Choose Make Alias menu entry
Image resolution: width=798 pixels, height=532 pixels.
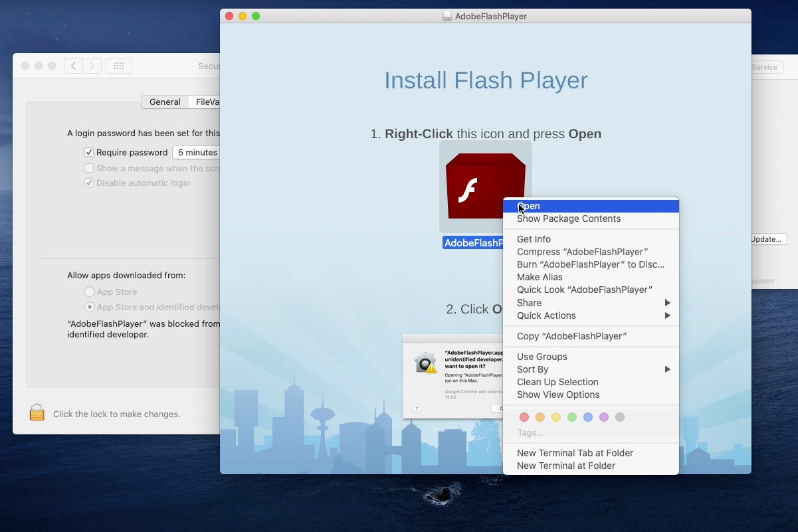591,277
